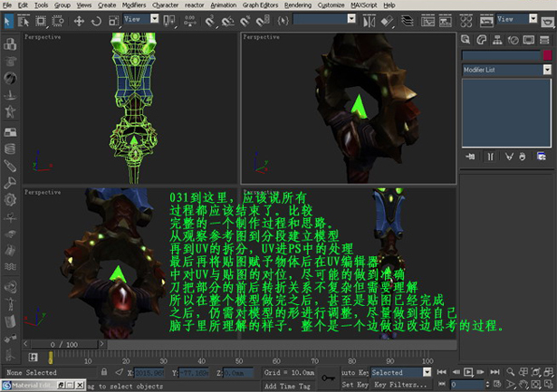
Task: Open the Display command panel tab
Action: click(x=529, y=40)
